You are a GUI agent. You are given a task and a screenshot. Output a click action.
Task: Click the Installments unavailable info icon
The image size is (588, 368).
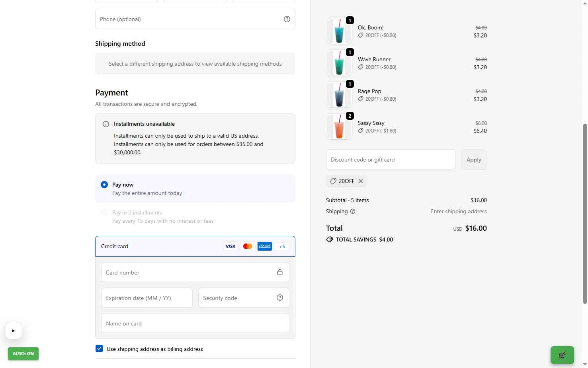click(x=106, y=124)
